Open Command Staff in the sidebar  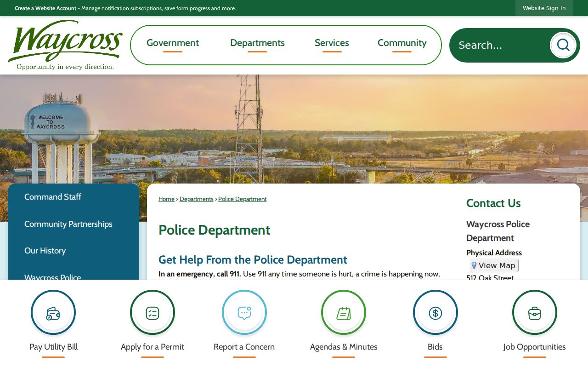(53, 197)
